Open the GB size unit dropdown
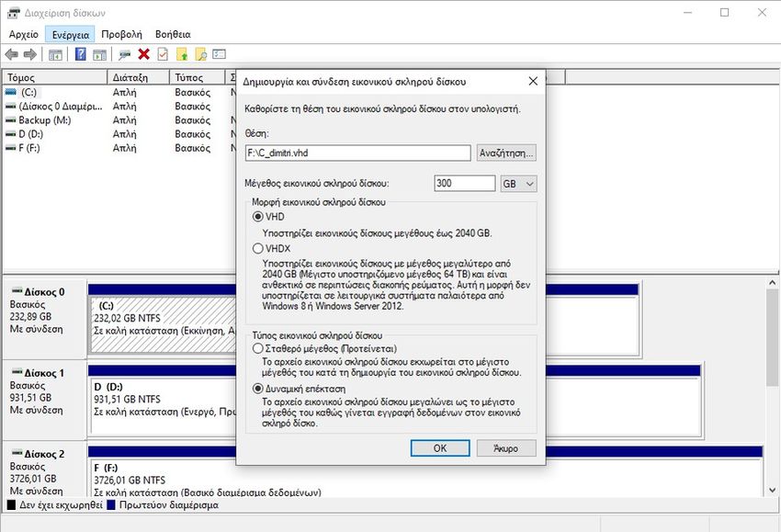 [x=518, y=184]
